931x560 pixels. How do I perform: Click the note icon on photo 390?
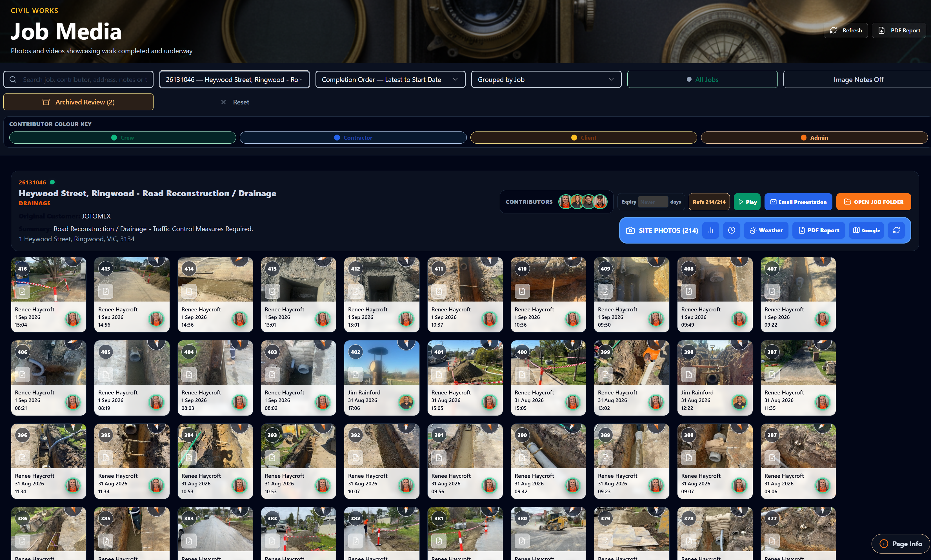[x=522, y=457]
